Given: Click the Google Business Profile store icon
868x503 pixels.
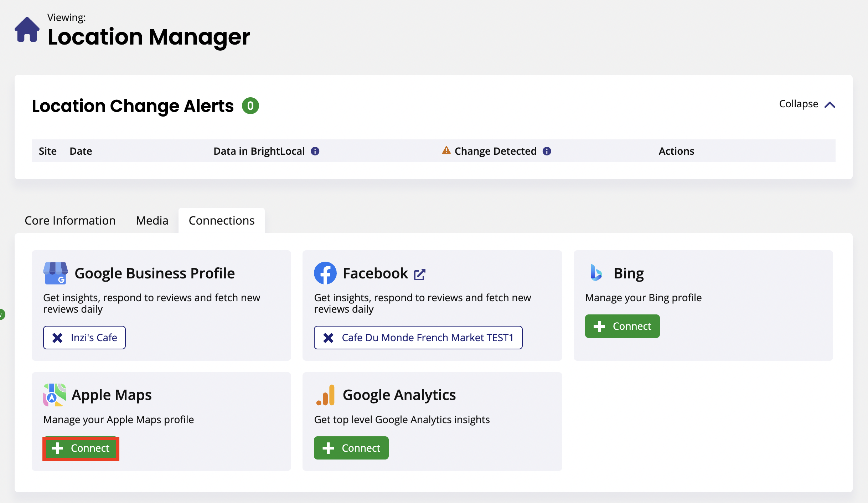Looking at the screenshot, I should click(x=55, y=273).
